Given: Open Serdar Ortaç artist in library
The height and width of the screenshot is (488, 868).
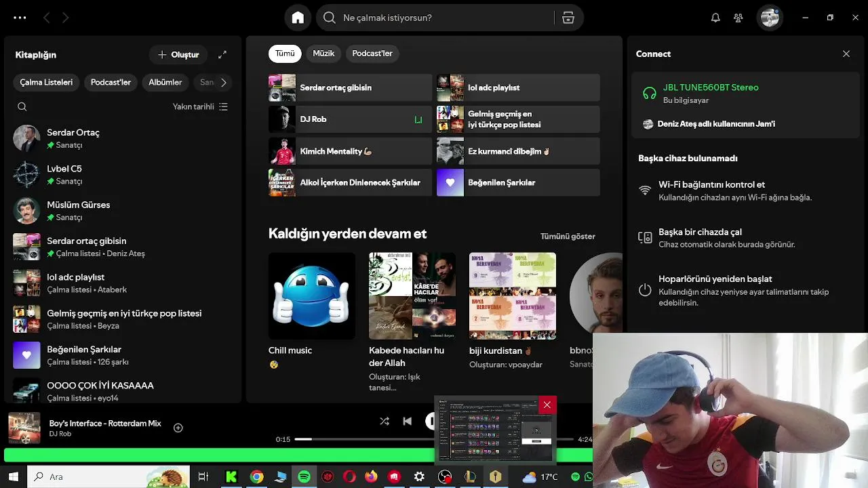Looking at the screenshot, I should tap(122, 138).
